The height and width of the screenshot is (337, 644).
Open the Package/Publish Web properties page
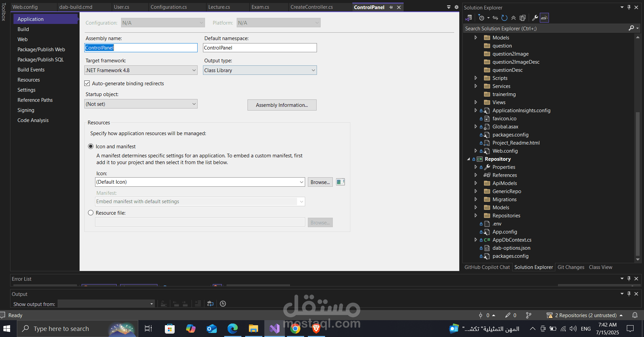(46, 50)
